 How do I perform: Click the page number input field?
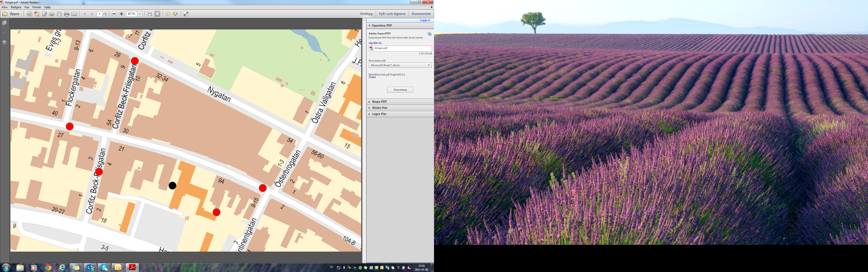(x=99, y=14)
